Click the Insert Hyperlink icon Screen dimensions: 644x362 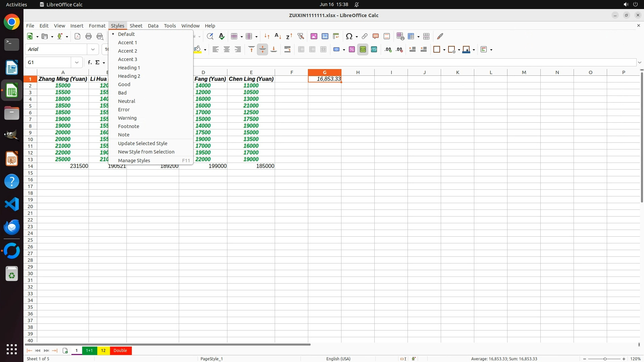(x=365, y=36)
